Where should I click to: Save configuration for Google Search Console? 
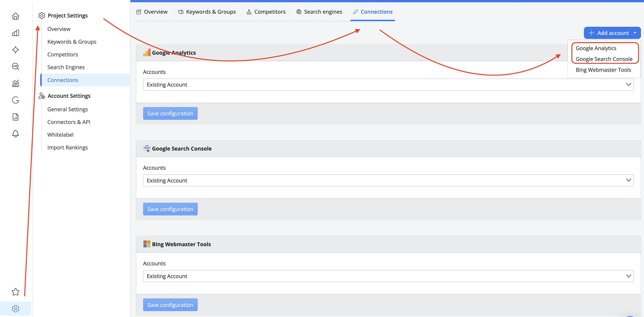tap(170, 209)
